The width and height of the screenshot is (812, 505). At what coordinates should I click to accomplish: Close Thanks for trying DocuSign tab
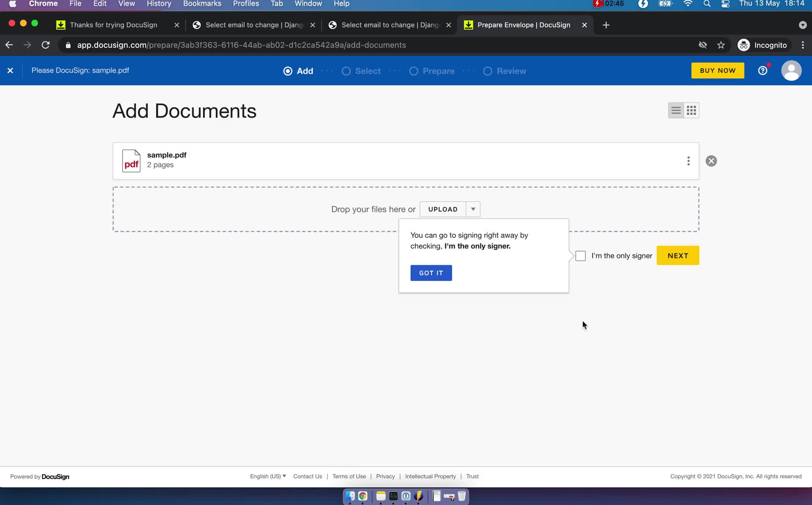point(177,25)
